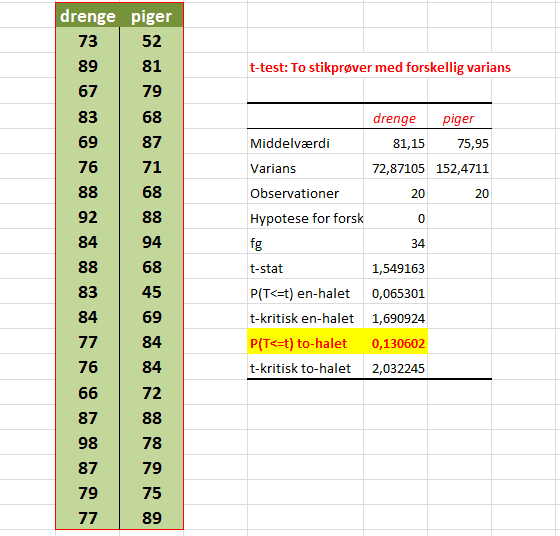Select the drenge column header cell
Screen dimensions: 560x536
tap(88, 16)
